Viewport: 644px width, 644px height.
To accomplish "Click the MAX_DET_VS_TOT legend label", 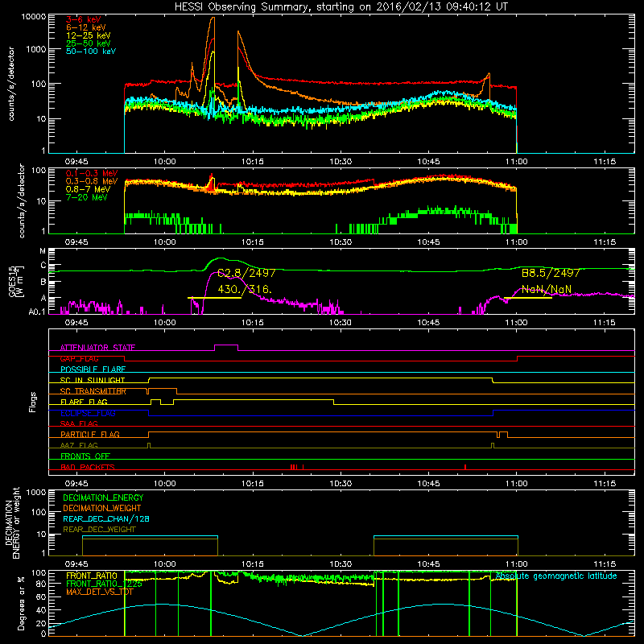I will (x=100, y=592).
